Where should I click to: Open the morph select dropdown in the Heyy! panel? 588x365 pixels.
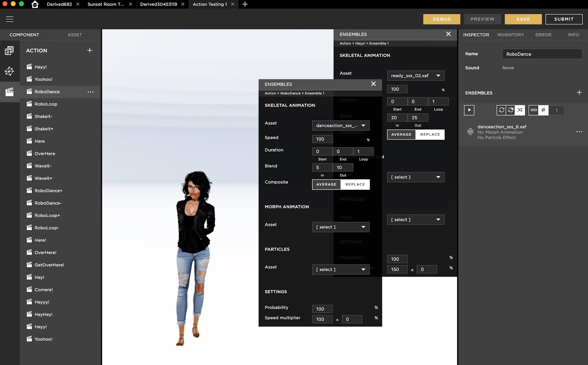click(x=416, y=177)
